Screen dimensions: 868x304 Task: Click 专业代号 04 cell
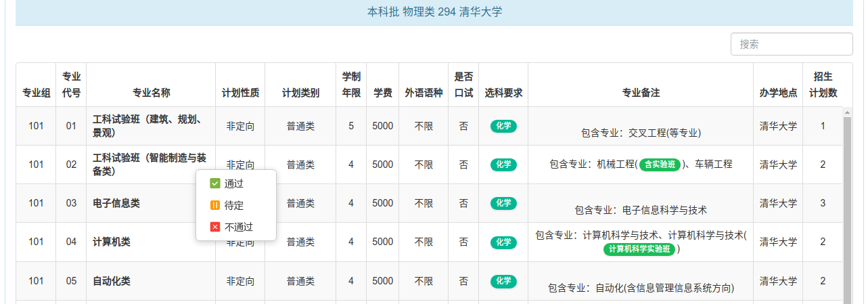[x=71, y=242]
